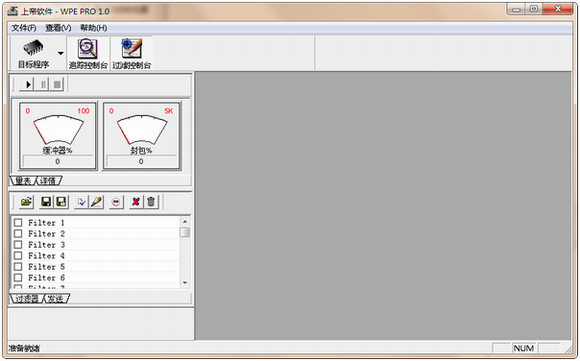Click the trash can clear filters icon
The width and height of the screenshot is (580, 361).
coord(151,202)
